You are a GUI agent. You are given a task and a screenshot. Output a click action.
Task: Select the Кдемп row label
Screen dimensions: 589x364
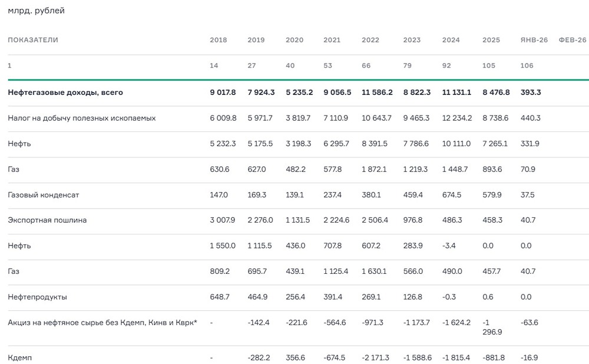tap(21, 357)
